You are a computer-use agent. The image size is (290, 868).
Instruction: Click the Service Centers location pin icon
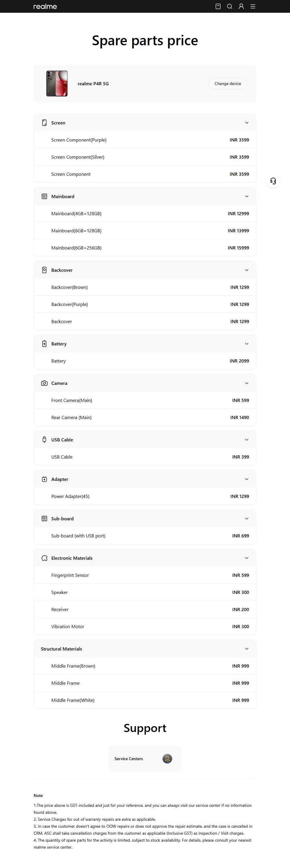[167, 758]
